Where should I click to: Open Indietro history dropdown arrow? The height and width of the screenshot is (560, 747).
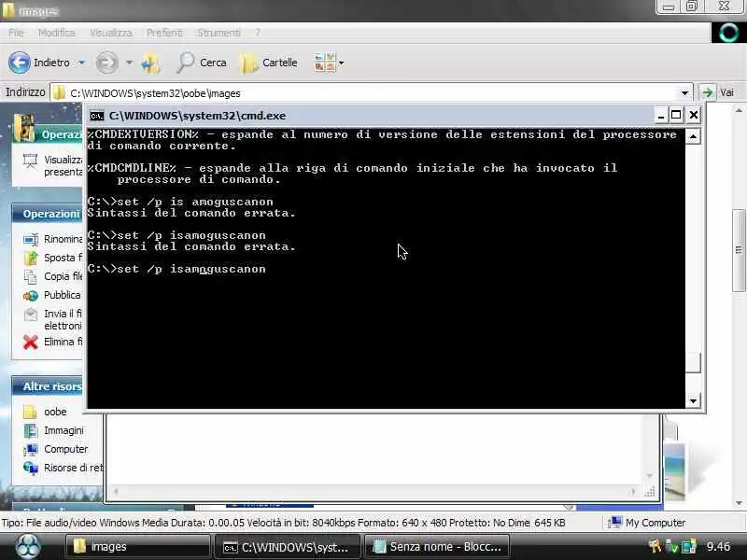pos(82,63)
